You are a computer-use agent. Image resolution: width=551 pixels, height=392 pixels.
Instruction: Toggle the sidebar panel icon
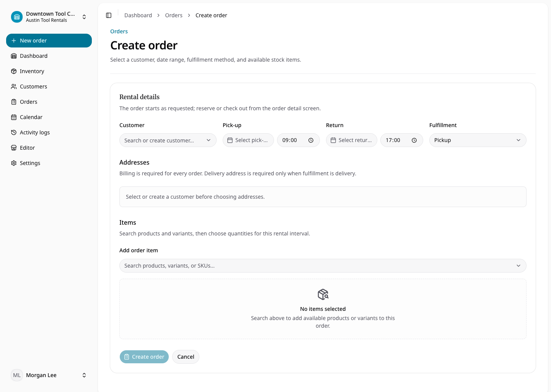click(109, 15)
